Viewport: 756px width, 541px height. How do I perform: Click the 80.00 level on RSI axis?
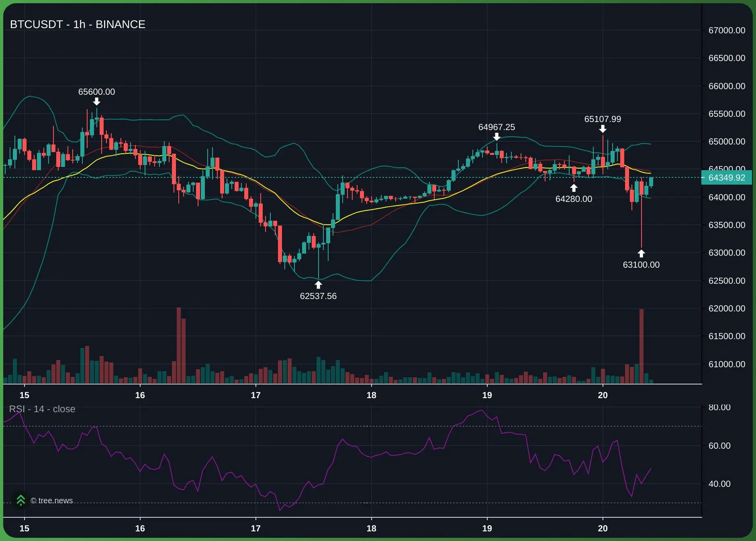pyautogui.click(x=719, y=407)
